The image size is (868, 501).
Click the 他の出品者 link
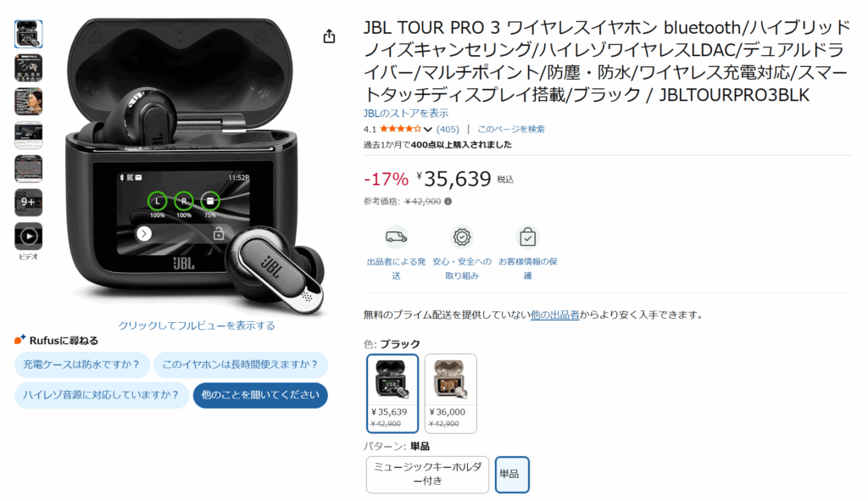click(554, 315)
